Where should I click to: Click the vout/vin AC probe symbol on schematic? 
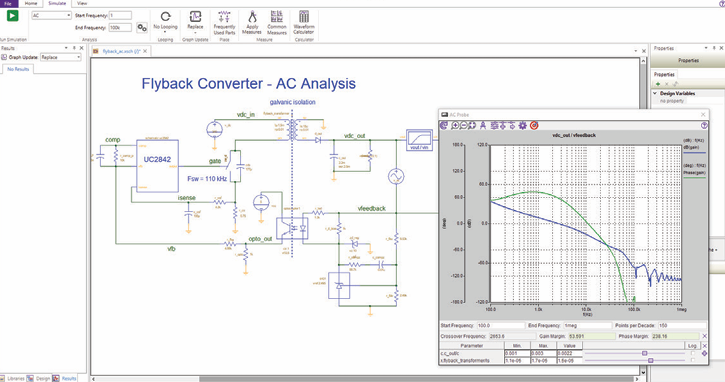tap(419, 140)
